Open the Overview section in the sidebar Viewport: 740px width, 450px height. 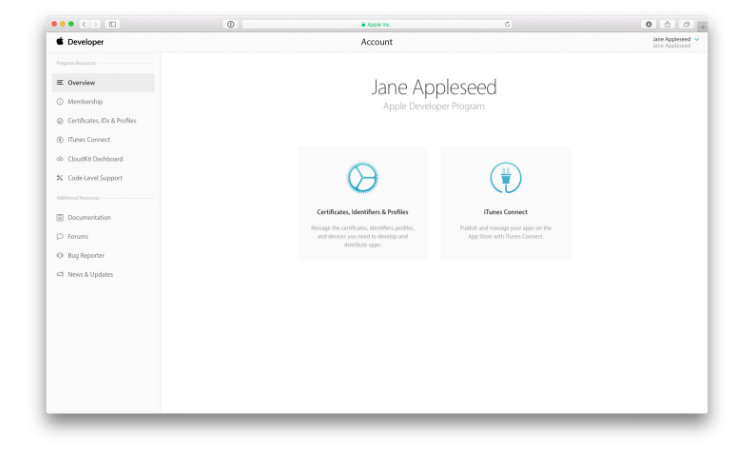pos(103,83)
